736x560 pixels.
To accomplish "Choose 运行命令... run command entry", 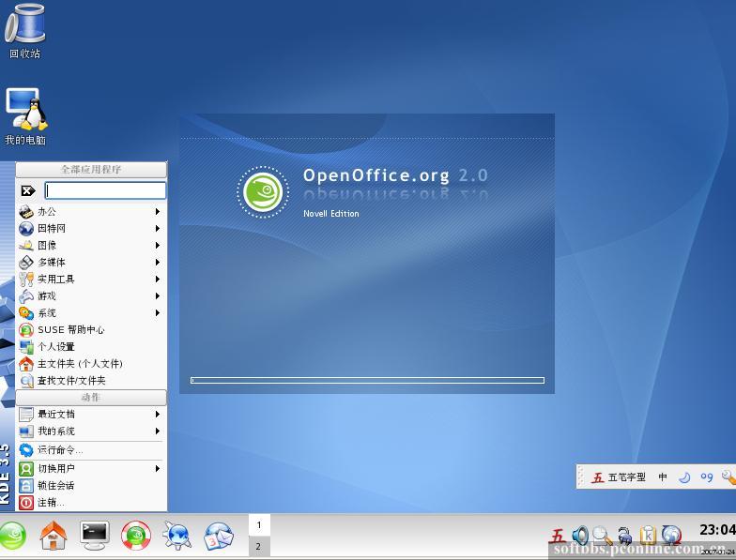I will (91, 450).
